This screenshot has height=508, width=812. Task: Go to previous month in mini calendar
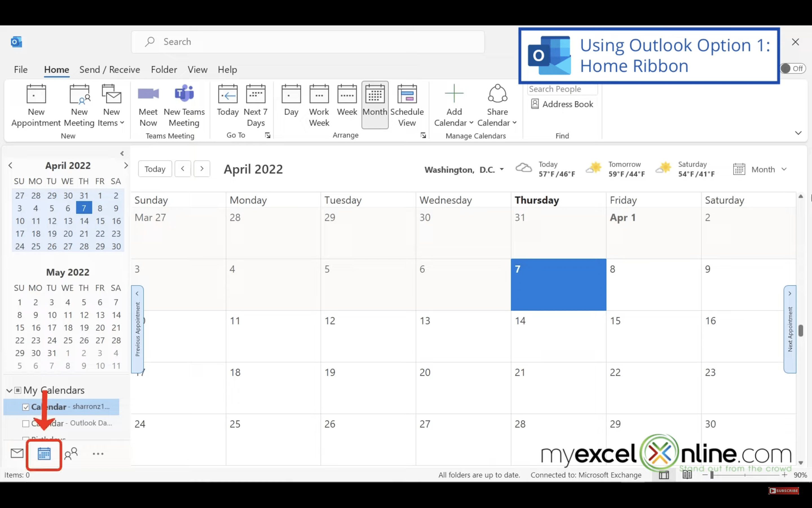[10, 165]
